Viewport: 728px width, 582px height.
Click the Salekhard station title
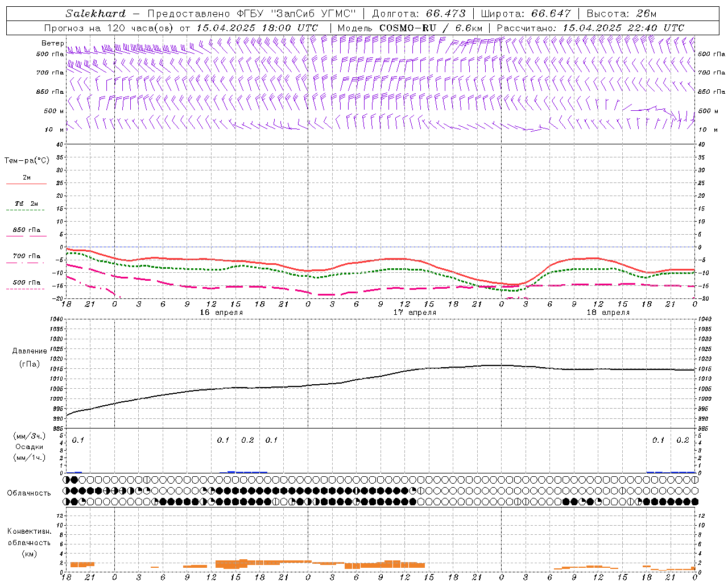pos(96,14)
